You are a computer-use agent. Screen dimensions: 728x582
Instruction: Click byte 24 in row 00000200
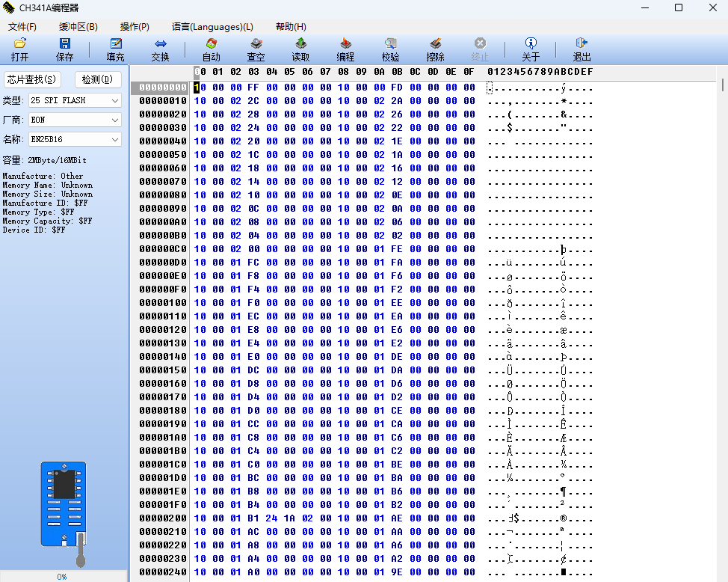point(271,518)
